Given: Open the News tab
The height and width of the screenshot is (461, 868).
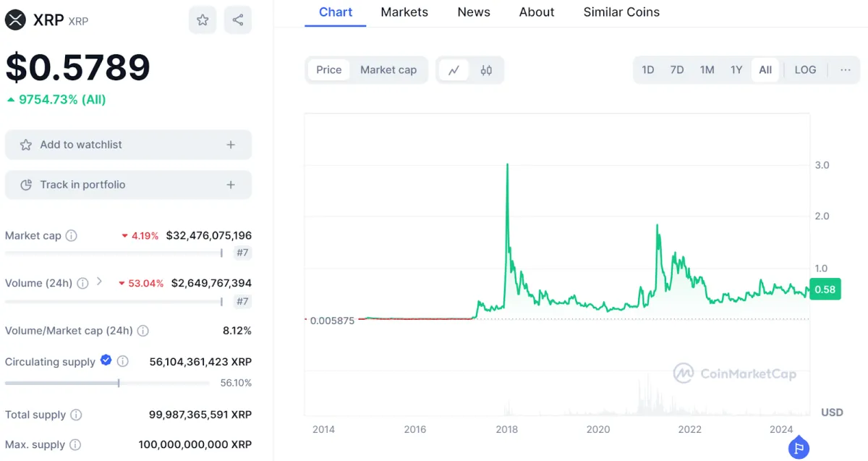Looking at the screenshot, I should [x=474, y=12].
